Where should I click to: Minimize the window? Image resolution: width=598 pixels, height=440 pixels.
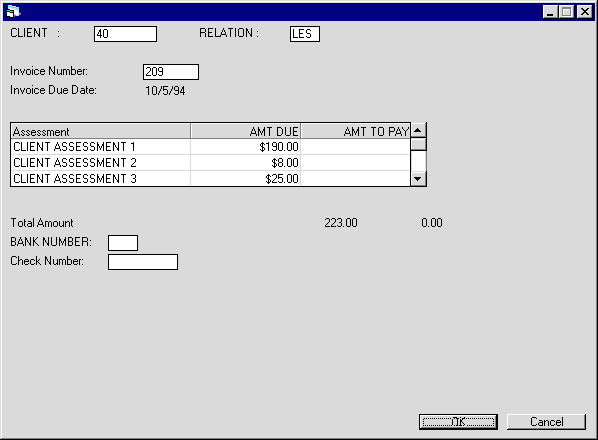(x=550, y=12)
